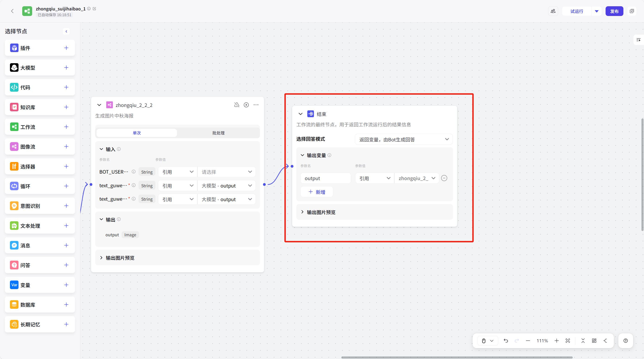Add a 工作流 node with its plus
The width and height of the screenshot is (644, 359).
pyautogui.click(x=66, y=127)
